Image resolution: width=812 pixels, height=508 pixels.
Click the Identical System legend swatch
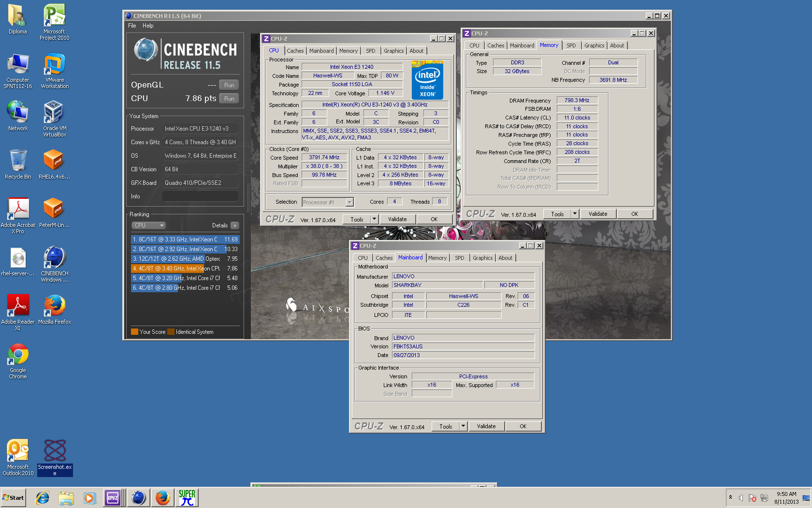[171, 332]
